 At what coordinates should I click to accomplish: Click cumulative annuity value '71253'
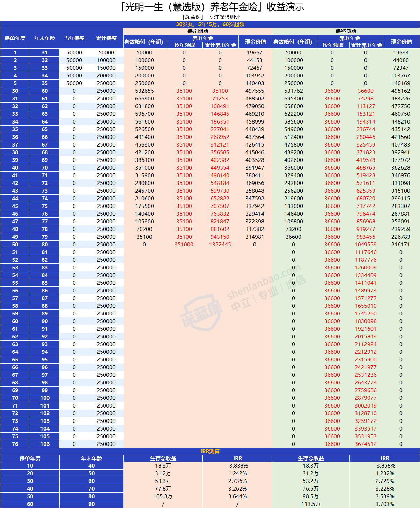pos(220,99)
